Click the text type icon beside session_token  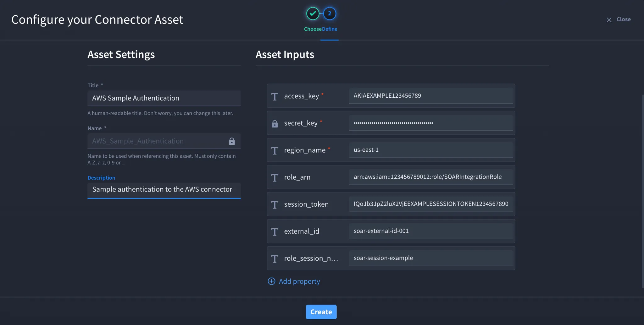(275, 205)
